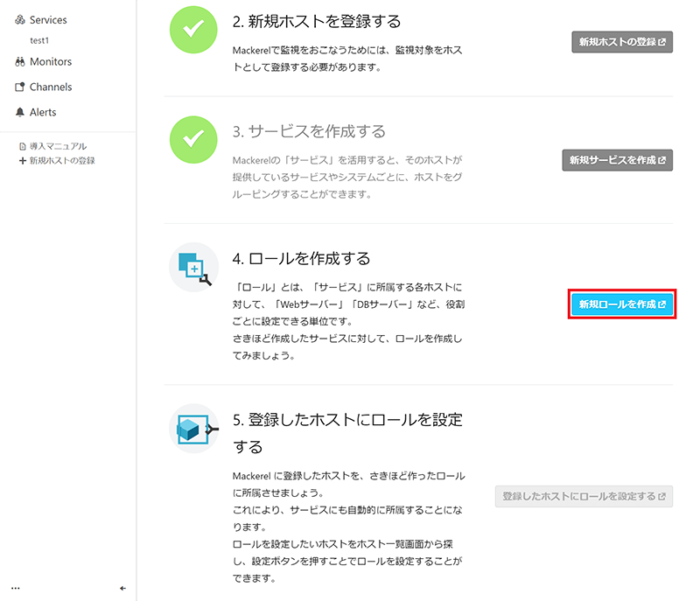Open the 導入マニュアル link in the sidebar
The image size is (700, 601).
tap(58, 146)
